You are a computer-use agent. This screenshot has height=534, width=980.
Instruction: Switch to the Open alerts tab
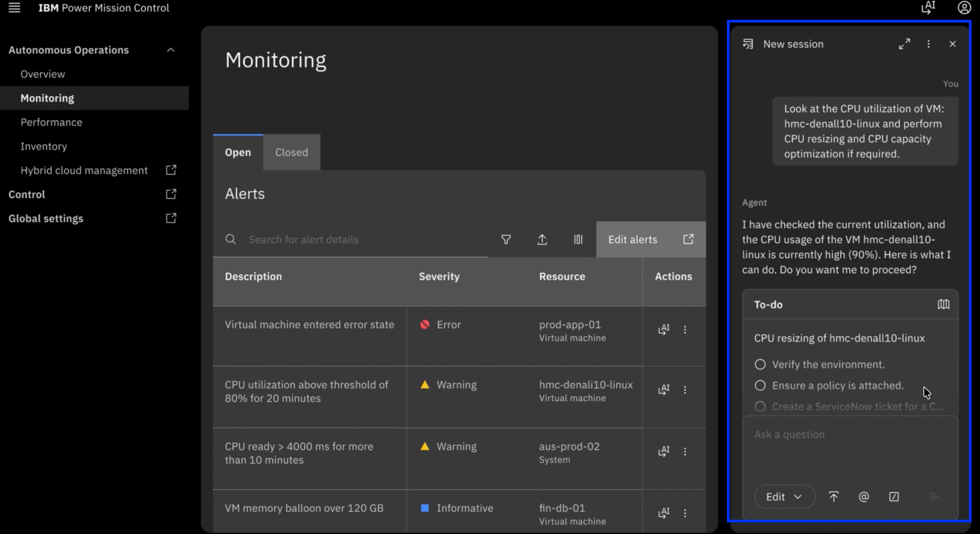click(238, 152)
